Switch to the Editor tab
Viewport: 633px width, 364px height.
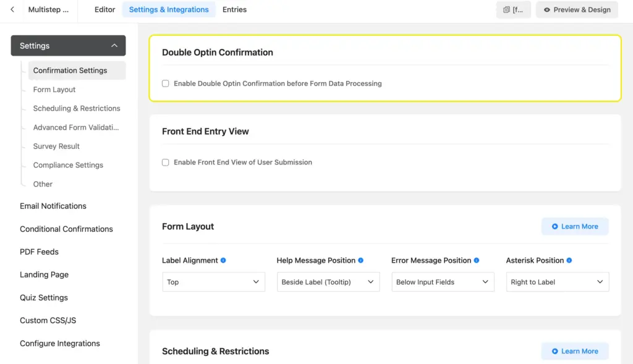(x=105, y=10)
